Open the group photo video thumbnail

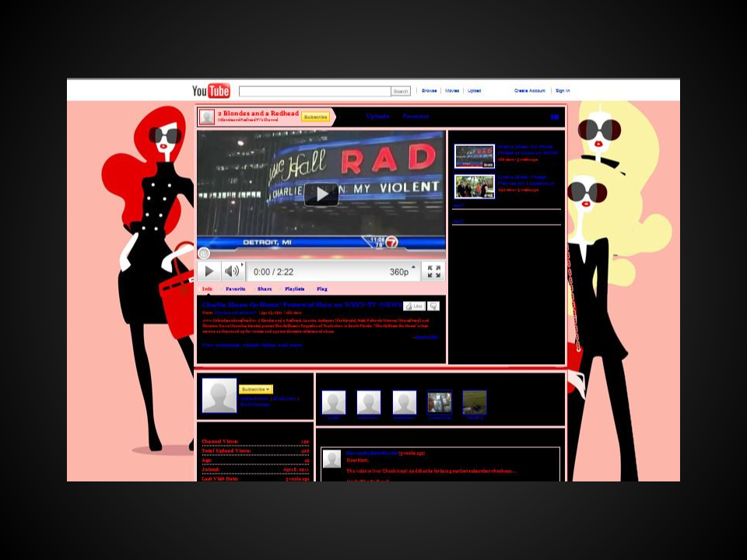pyautogui.click(x=475, y=187)
